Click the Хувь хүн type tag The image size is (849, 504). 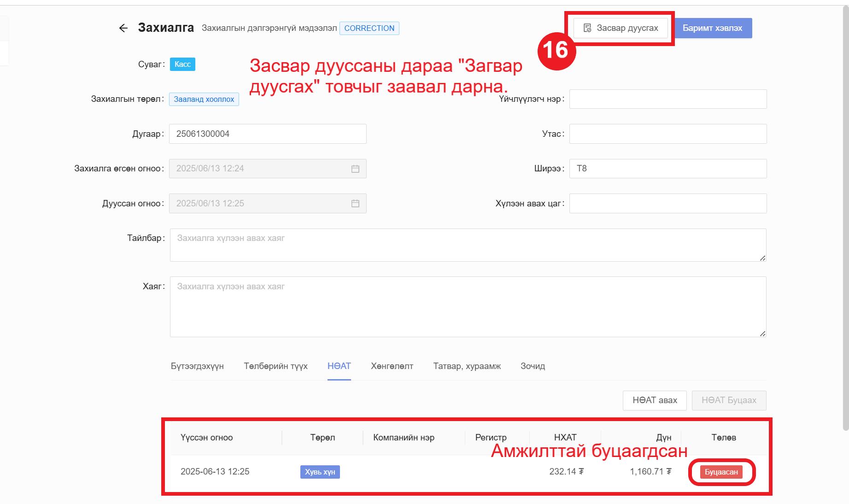(320, 472)
